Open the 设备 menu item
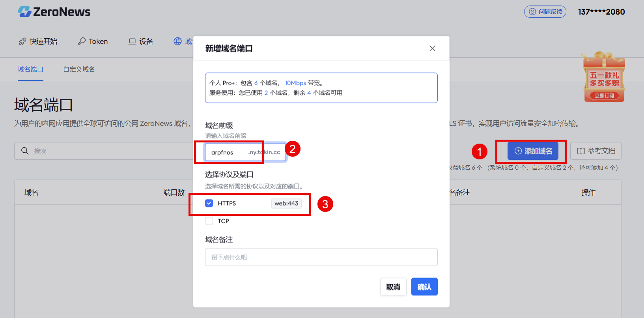Image resolution: width=644 pixels, height=318 pixels. (141, 41)
